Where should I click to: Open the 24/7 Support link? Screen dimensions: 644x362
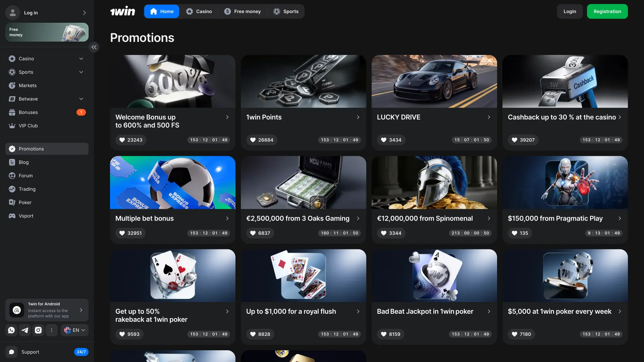click(81, 352)
